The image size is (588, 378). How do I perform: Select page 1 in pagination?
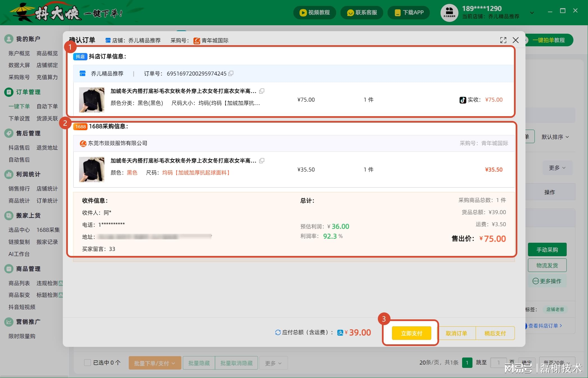tap(467, 363)
